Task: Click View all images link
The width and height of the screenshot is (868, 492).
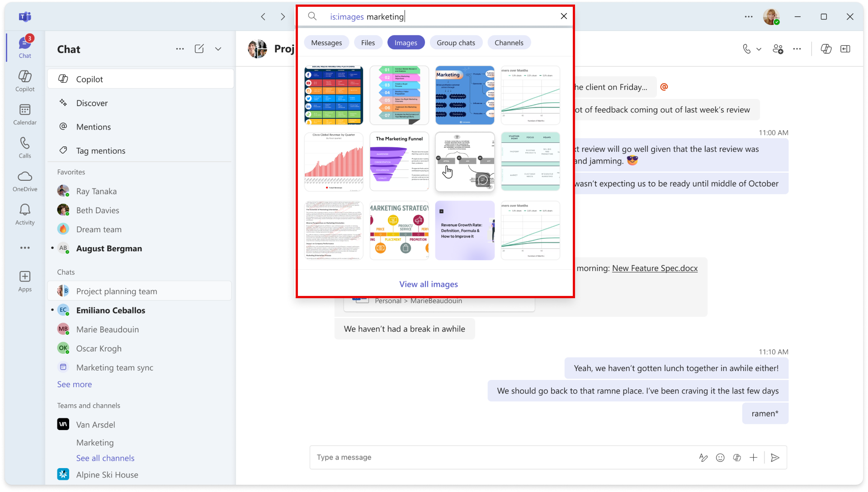Action: pos(428,284)
